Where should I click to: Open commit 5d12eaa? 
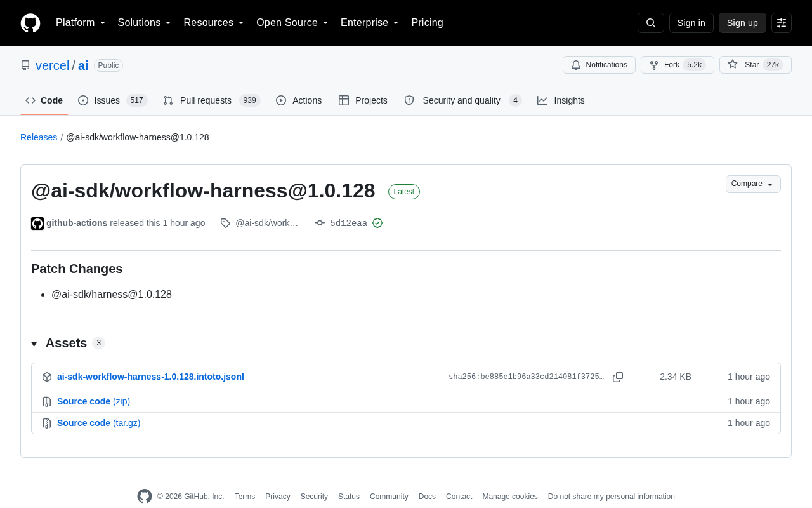click(348, 224)
